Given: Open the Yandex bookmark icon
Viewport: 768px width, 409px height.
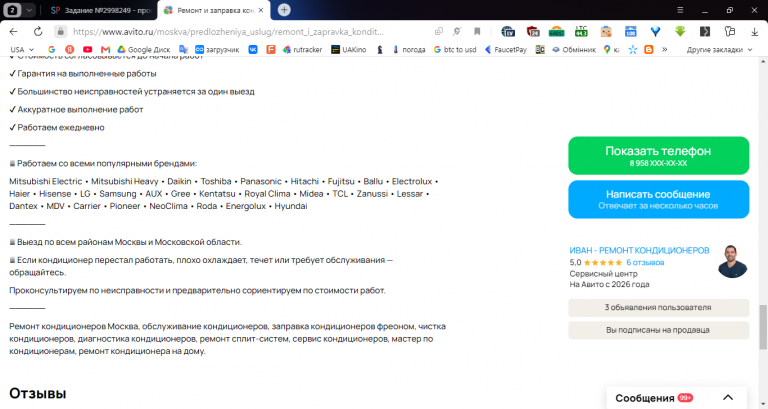Looking at the screenshot, I should point(70,49).
